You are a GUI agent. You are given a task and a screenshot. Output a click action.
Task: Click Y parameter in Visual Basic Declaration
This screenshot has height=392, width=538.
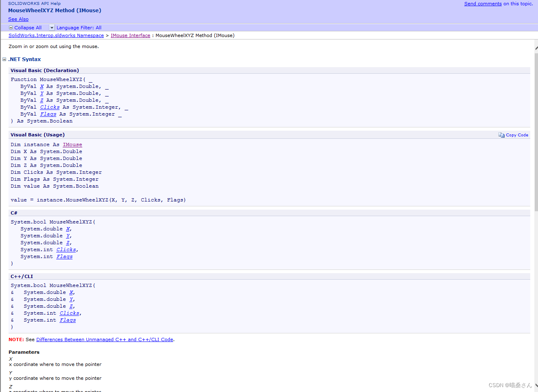pyautogui.click(x=42, y=93)
